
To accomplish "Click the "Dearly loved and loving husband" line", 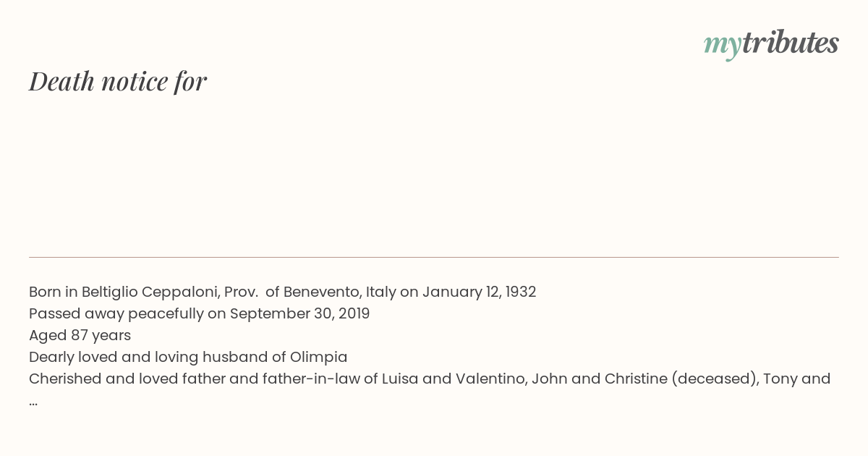I will click(188, 357).
